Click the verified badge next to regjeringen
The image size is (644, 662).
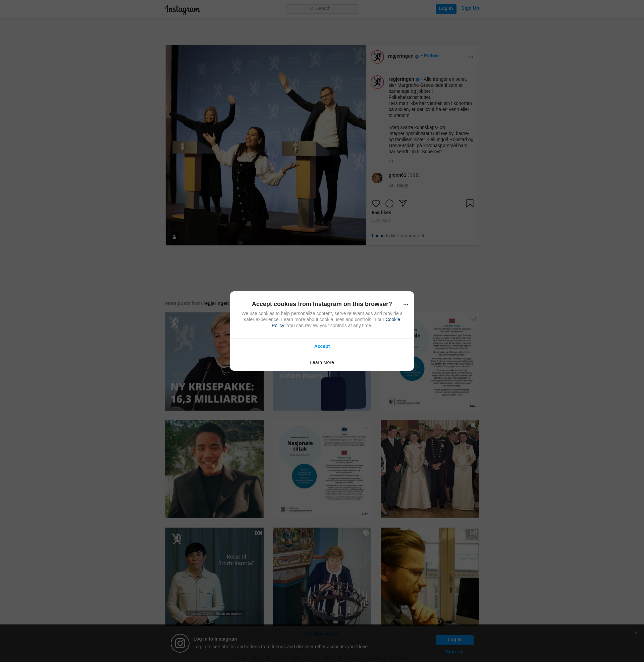(417, 57)
